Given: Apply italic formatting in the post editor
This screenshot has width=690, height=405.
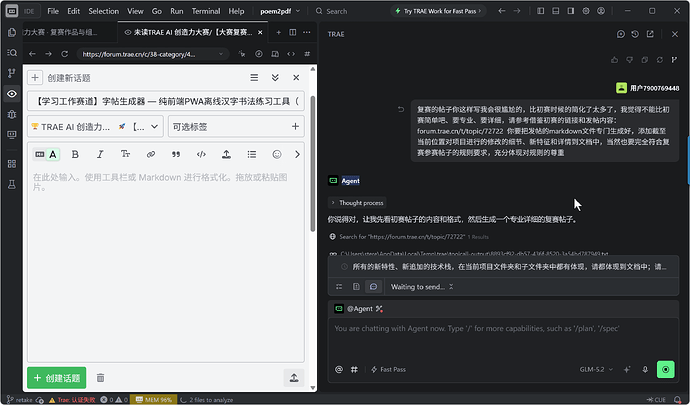Looking at the screenshot, I should click(100, 154).
